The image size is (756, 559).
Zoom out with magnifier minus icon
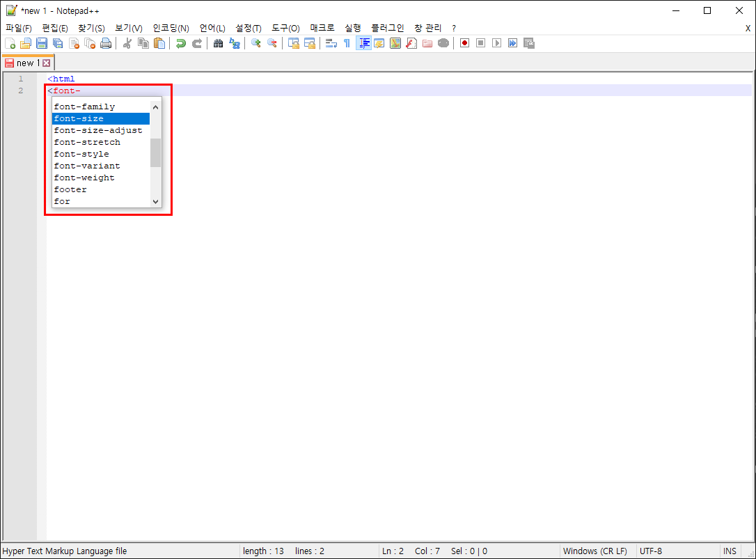pyautogui.click(x=272, y=43)
